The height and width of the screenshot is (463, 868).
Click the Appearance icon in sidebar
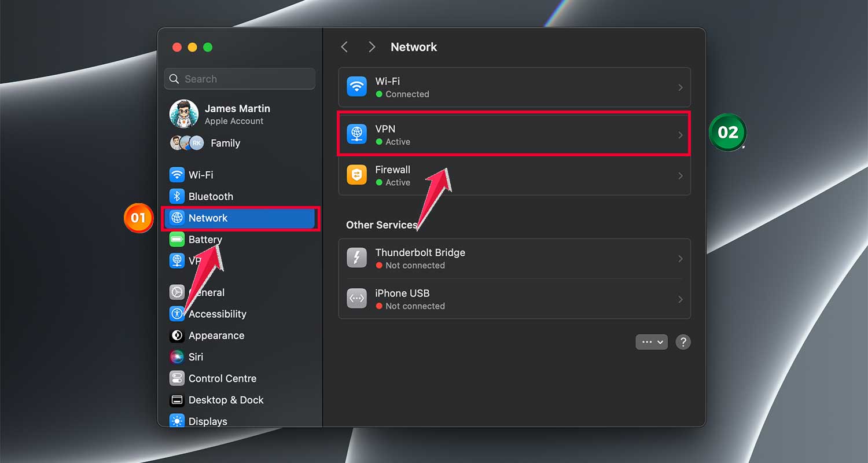pyautogui.click(x=176, y=336)
